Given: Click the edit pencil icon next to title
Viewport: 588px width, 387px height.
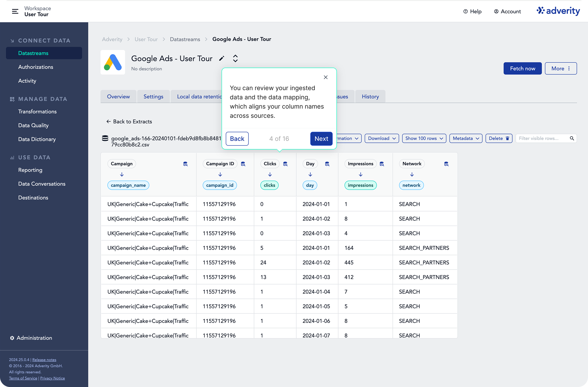Looking at the screenshot, I should click(222, 59).
